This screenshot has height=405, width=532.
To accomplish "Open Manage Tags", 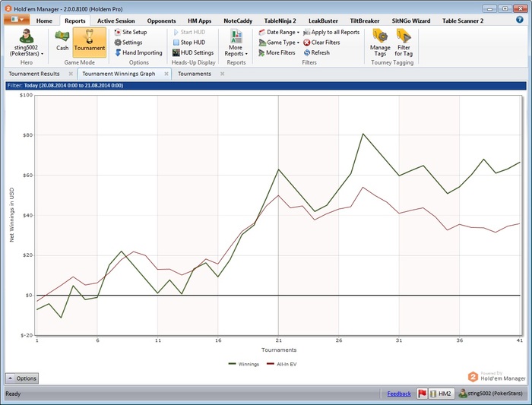I will (x=380, y=43).
